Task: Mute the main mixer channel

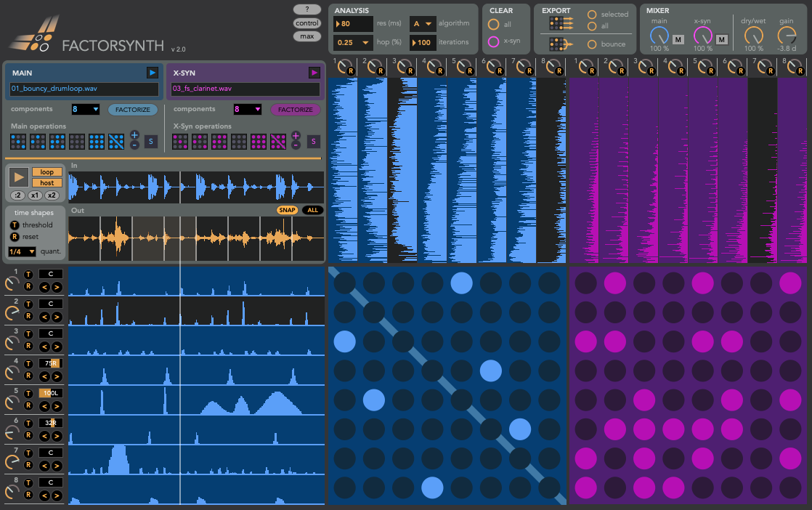Action: point(678,39)
